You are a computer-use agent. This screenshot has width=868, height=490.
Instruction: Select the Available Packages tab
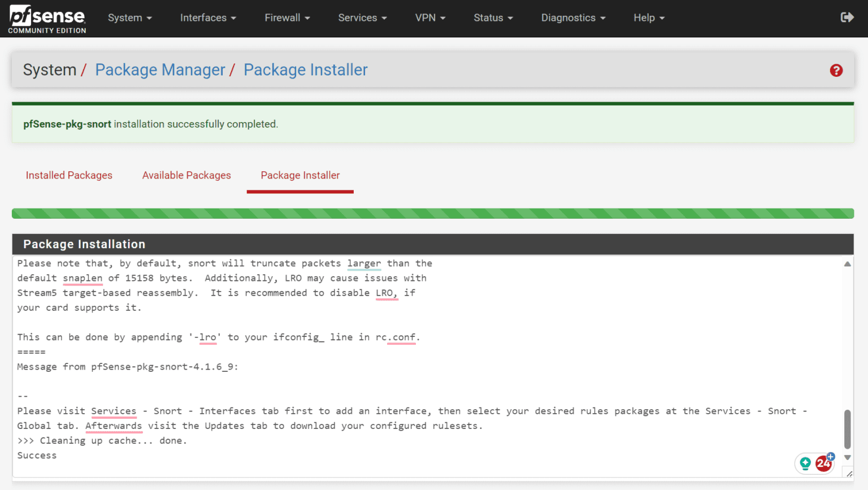pos(186,175)
